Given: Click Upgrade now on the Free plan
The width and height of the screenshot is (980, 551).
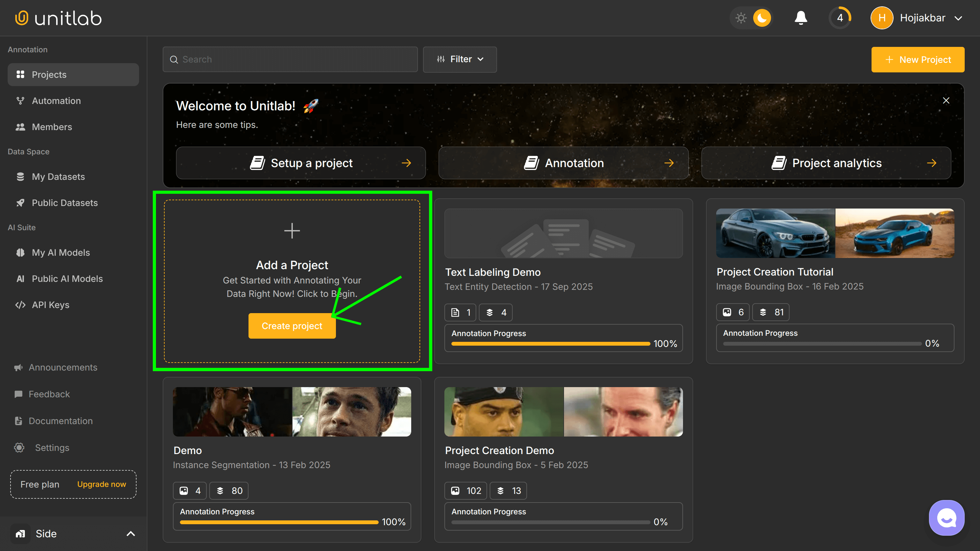Looking at the screenshot, I should 101,484.
